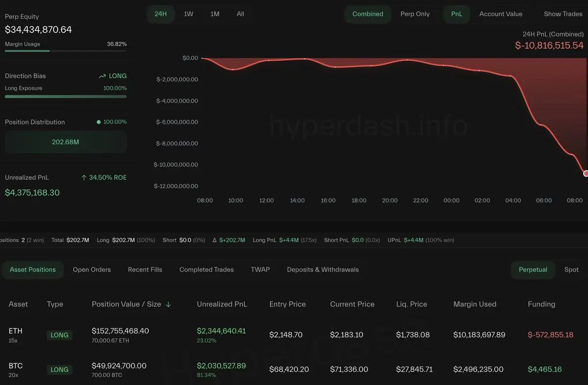Click the Position Distribution green dot

(99, 122)
